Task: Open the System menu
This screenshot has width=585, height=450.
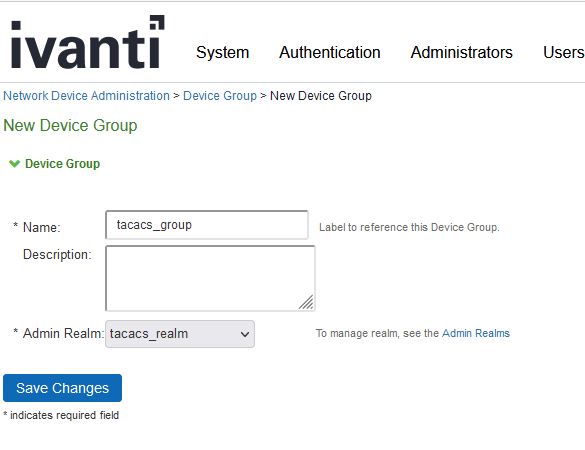Action: pos(222,52)
